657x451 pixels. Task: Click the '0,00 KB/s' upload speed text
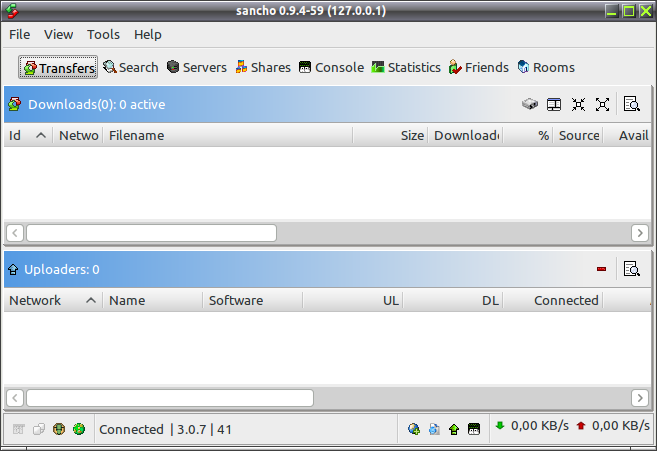621,426
